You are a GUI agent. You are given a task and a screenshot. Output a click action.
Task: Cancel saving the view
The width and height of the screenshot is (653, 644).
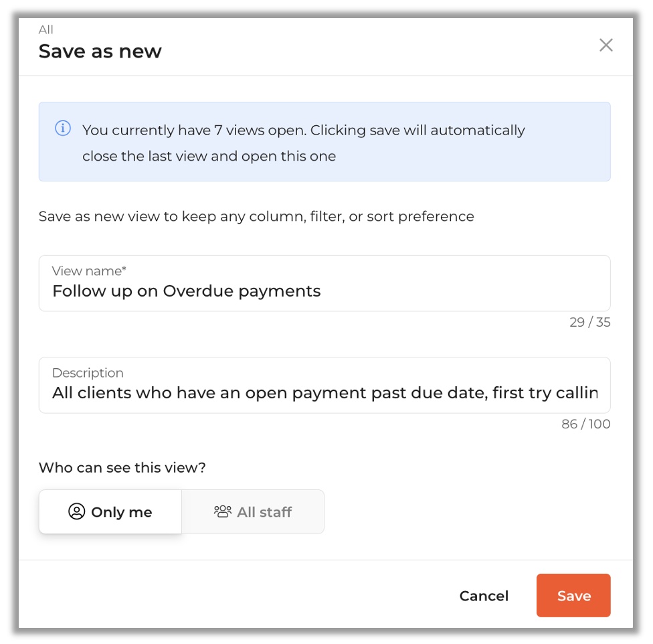coord(484,596)
